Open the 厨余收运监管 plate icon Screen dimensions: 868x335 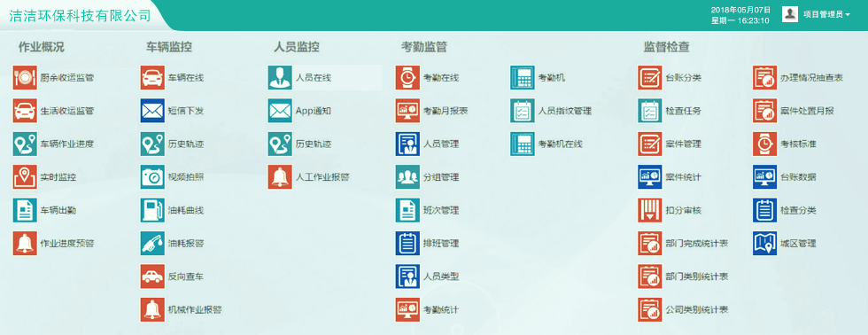click(25, 77)
